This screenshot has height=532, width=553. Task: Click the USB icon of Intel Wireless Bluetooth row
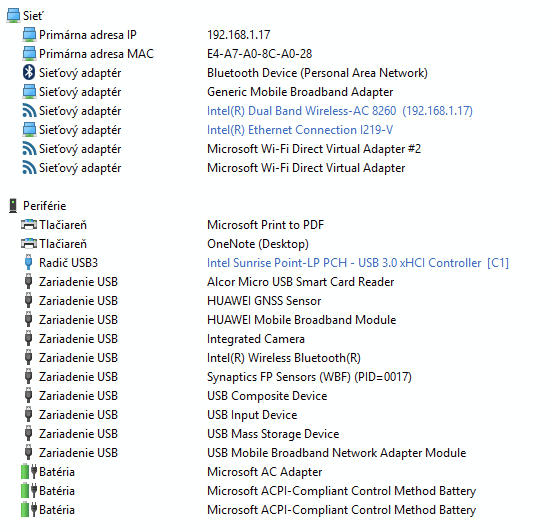click(29, 358)
